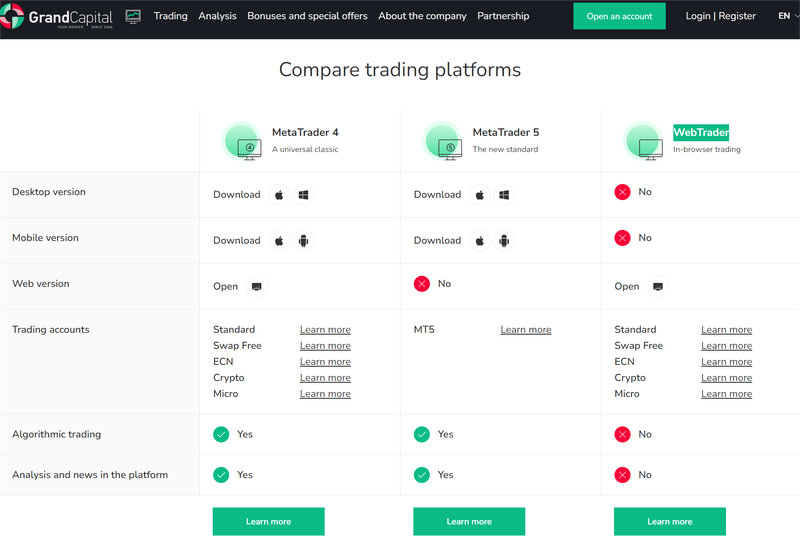Open the Analysis menu
This screenshot has height=536, width=800.
click(217, 16)
